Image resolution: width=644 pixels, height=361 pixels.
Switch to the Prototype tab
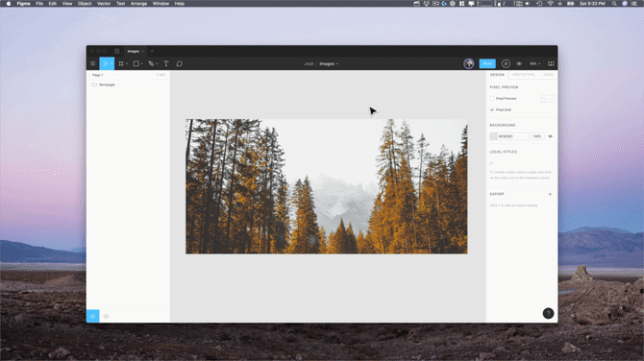tap(523, 75)
